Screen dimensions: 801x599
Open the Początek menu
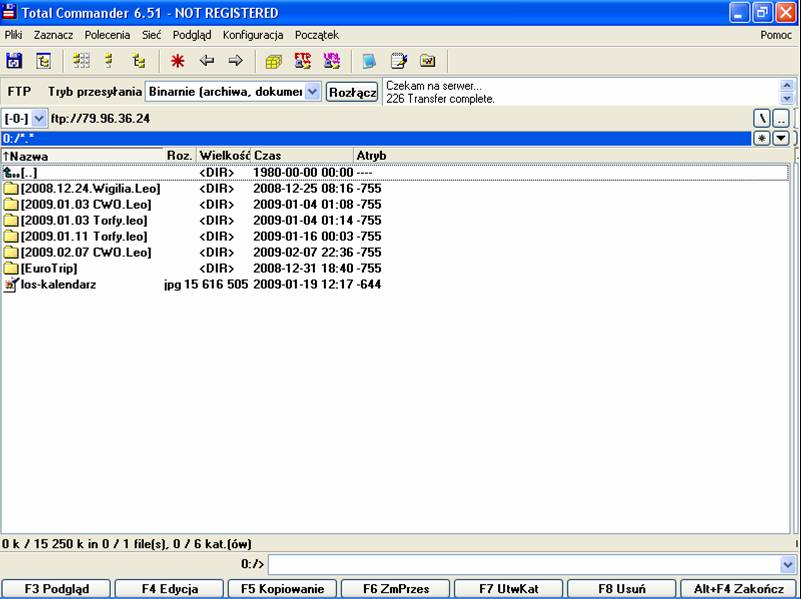pos(317,35)
